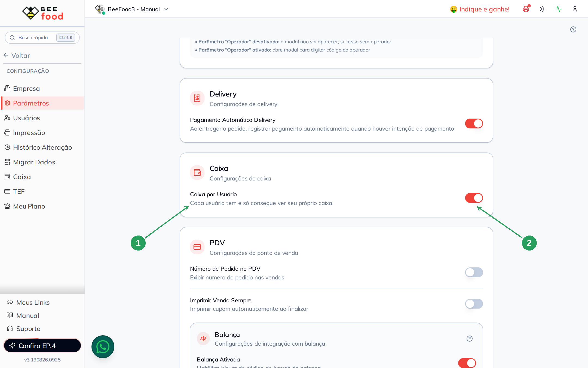Click the Ctrl K shortcut badge
The height and width of the screenshot is (368, 588).
point(66,38)
